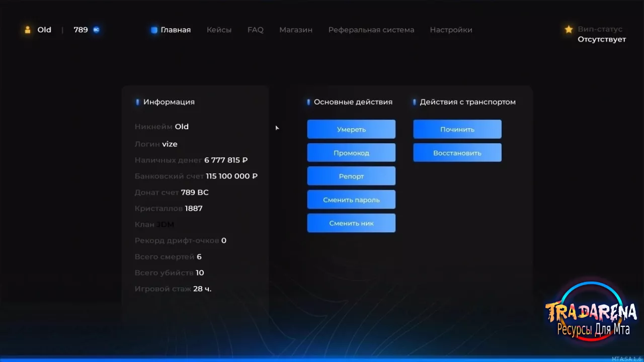Go to the Магазин tab
The height and width of the screenshot is (362, 644).
tap(296, 30)
